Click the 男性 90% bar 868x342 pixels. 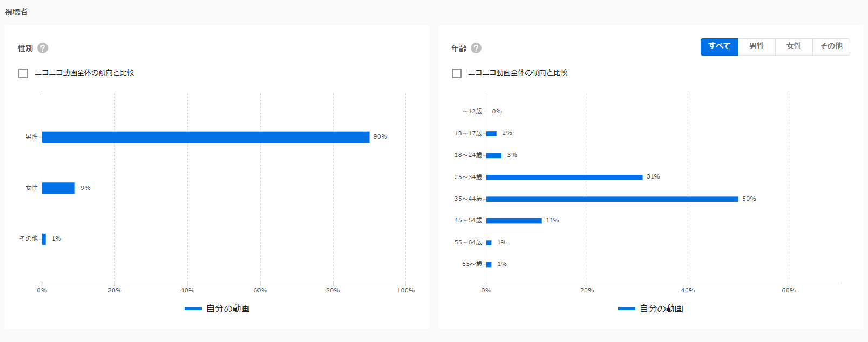[206, 137]
